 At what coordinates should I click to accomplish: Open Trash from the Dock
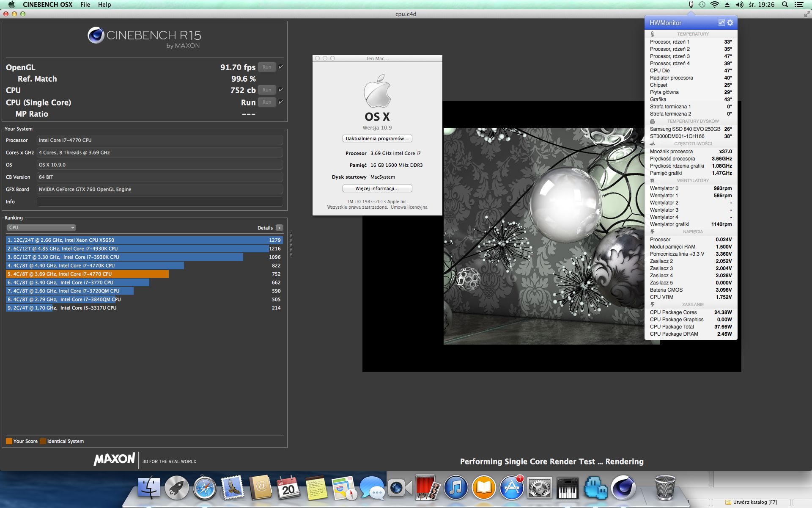[665, 488]
